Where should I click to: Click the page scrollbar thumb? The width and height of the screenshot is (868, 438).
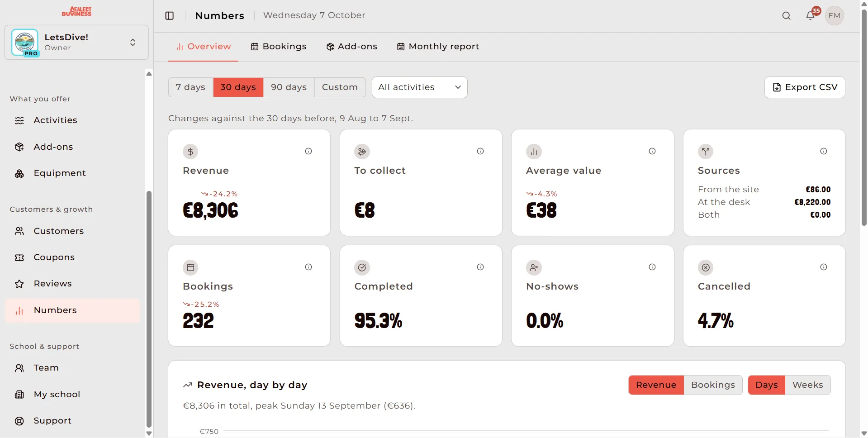[864, 118]
